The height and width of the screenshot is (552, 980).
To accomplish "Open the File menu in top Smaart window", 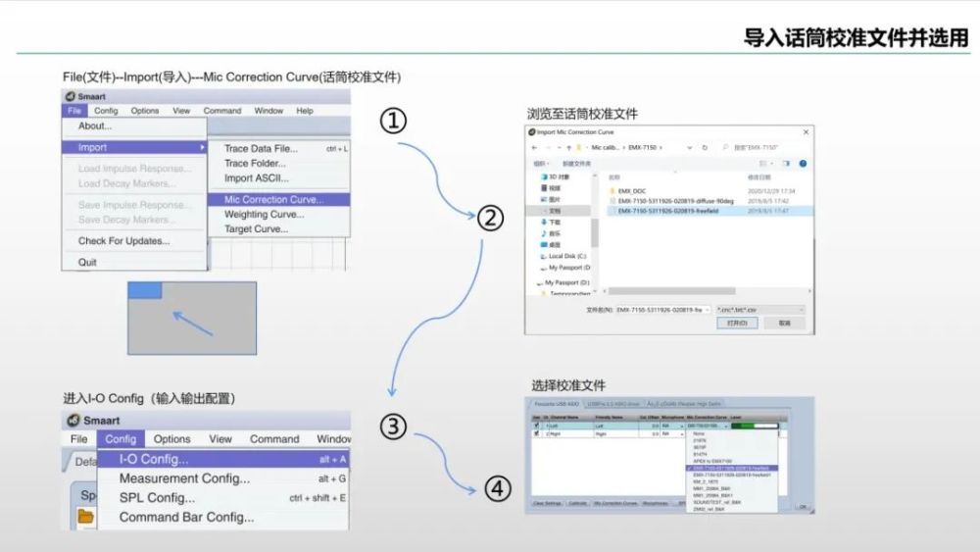I will click(x=74, y=111).
